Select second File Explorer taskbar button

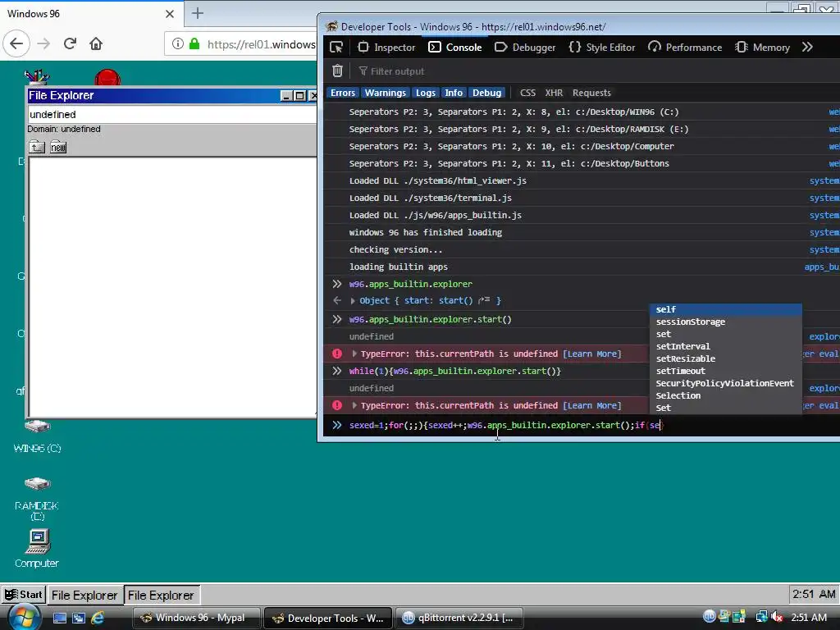pyautogui.click(x=162, y=596)
